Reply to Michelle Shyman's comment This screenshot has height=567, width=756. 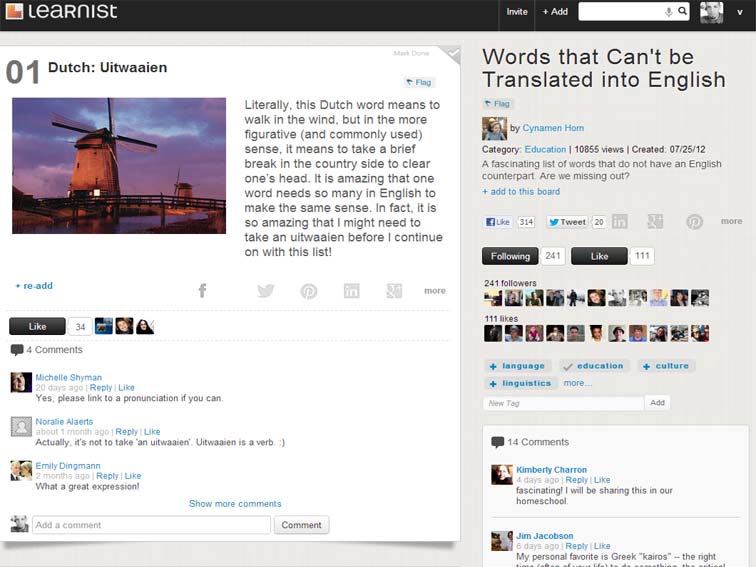point(101,388)
